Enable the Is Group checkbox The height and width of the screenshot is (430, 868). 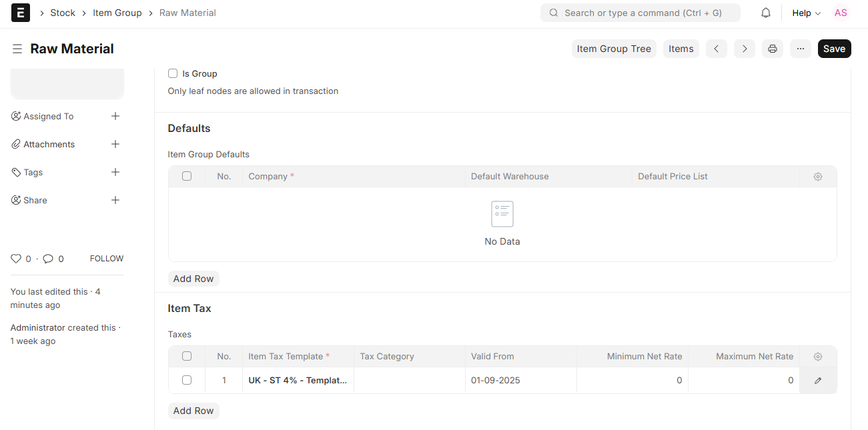click(x=173, y=73)
